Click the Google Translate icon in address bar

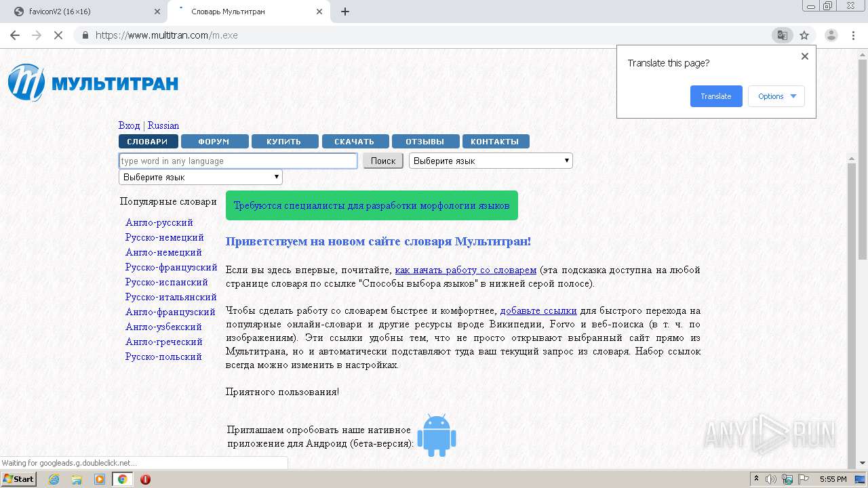click(783, 35)
